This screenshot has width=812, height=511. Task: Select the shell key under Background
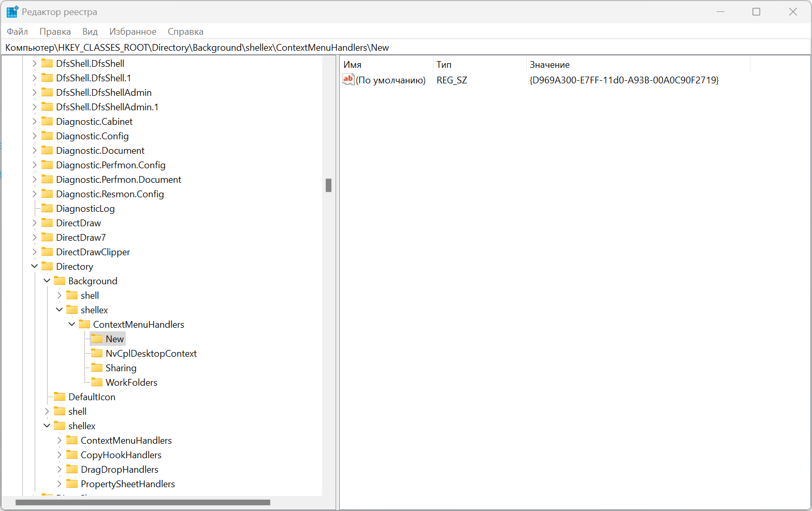click(90, 295)
